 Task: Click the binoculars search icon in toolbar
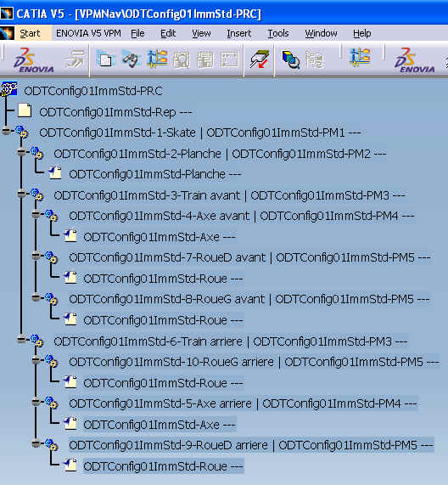click(x=132, y=59)
